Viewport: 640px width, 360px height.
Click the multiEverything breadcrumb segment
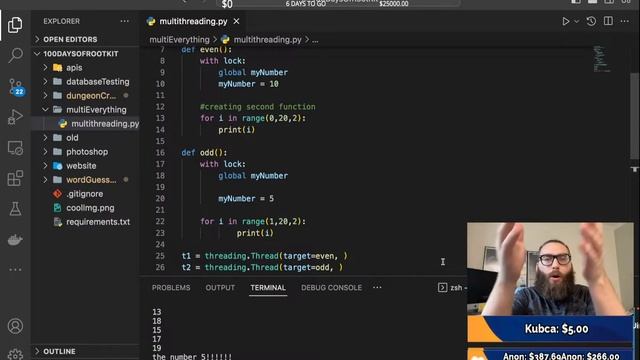click(x=179, y=40)
